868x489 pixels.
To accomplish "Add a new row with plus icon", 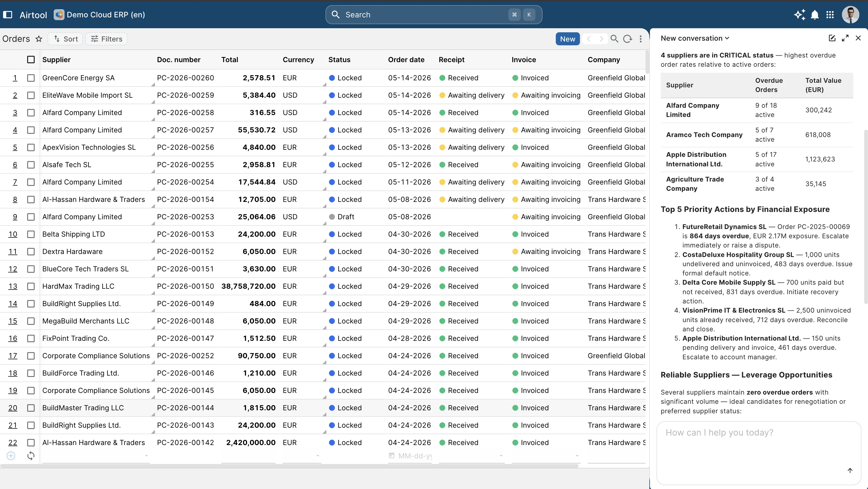I will point(11,456).
